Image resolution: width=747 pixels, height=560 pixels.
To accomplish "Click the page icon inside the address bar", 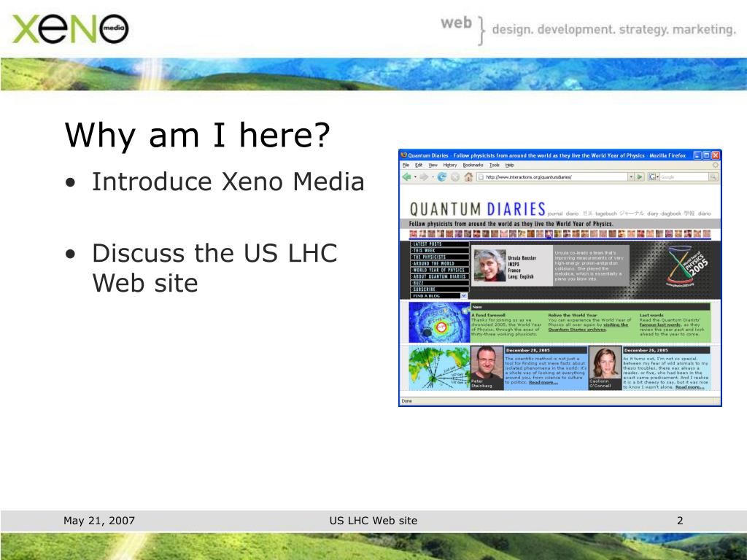I will 481,176.
